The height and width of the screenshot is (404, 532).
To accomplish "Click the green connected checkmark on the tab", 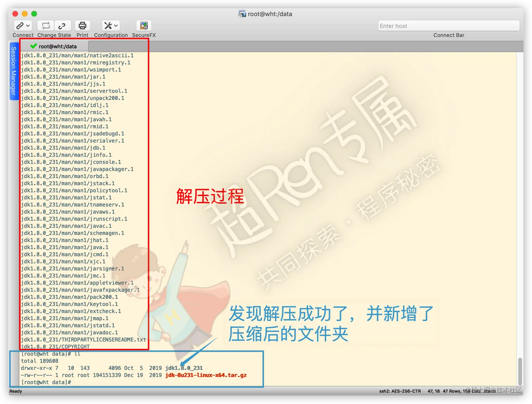I will point(33,46).
